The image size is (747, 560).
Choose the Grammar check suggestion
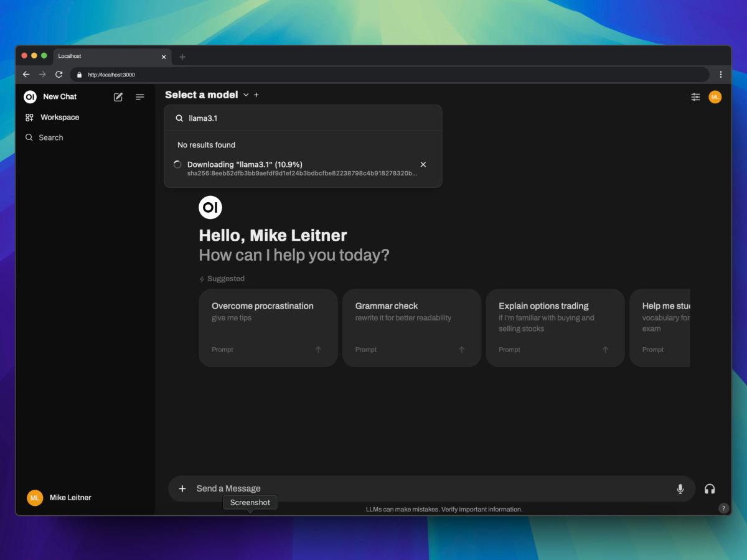tap(411, 327)
